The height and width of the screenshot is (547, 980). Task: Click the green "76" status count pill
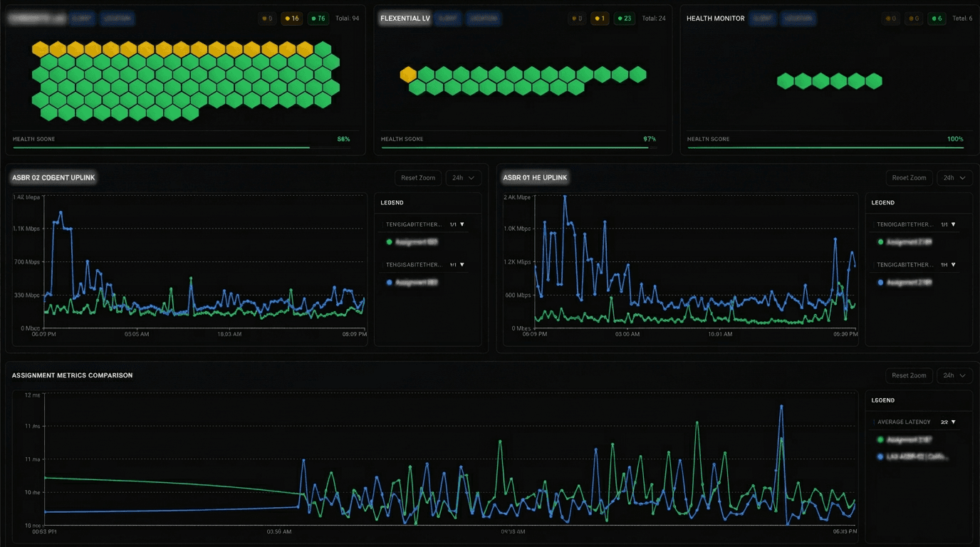click(318, 19)
